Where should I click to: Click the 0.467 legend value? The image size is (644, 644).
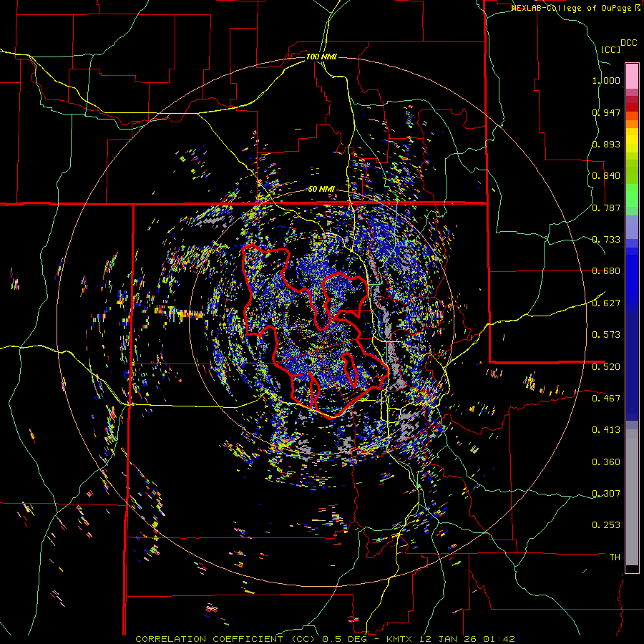click(606, 398)
